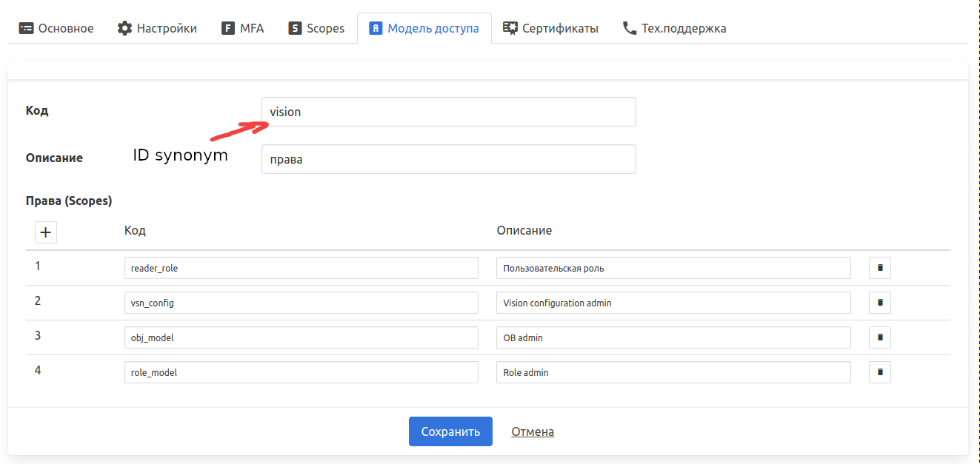The image size is (980, 464).
Task: Click the Описание field containing права
Action: click(x=448, y=159)
